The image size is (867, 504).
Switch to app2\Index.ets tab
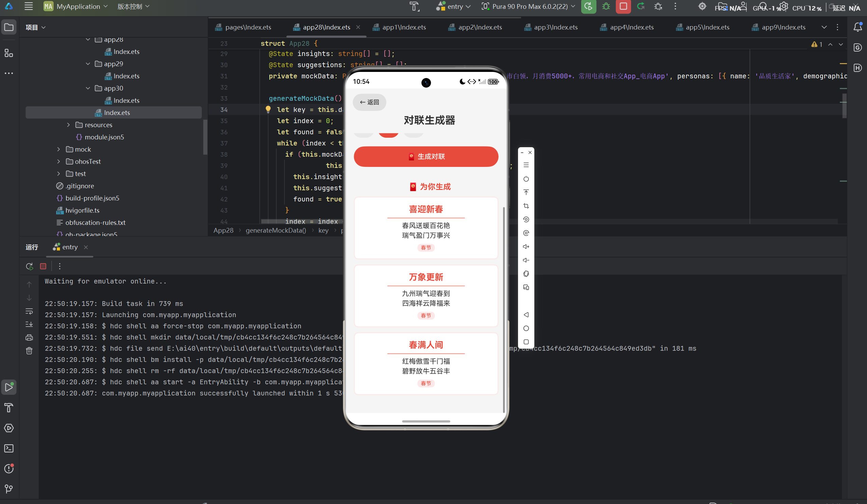pyautogui.click(x=475, y=27)
